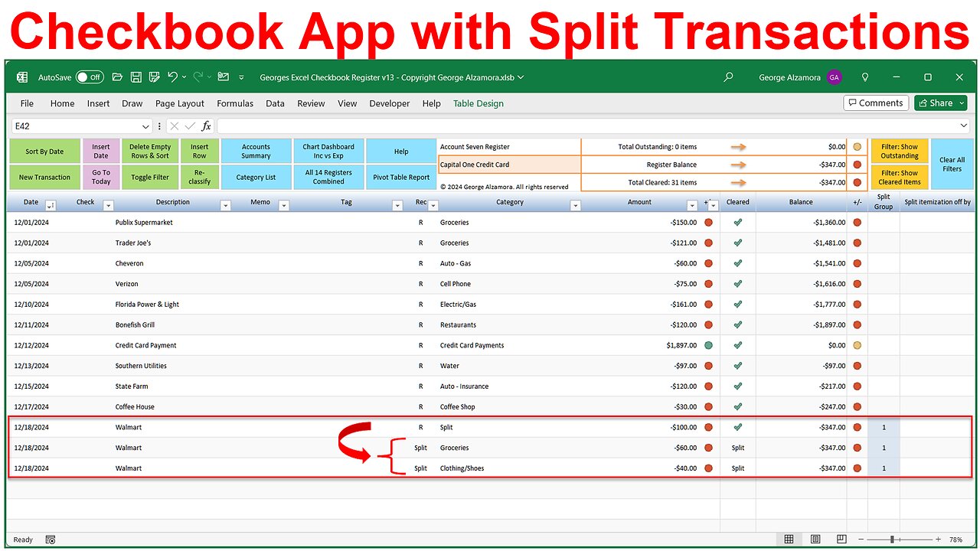Screen dimensions: 980x551
Task: Open the Page Layout ribbon tab
Action: point(179,103)
